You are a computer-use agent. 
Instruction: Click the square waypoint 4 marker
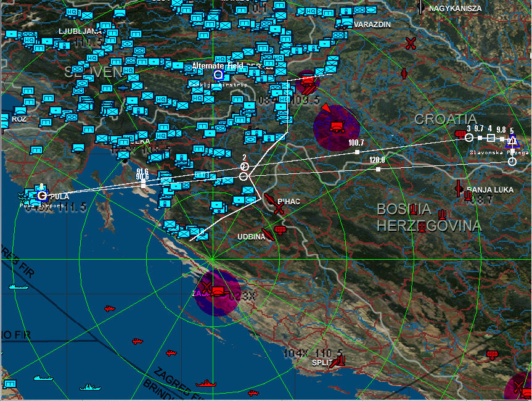pos(491,138)
